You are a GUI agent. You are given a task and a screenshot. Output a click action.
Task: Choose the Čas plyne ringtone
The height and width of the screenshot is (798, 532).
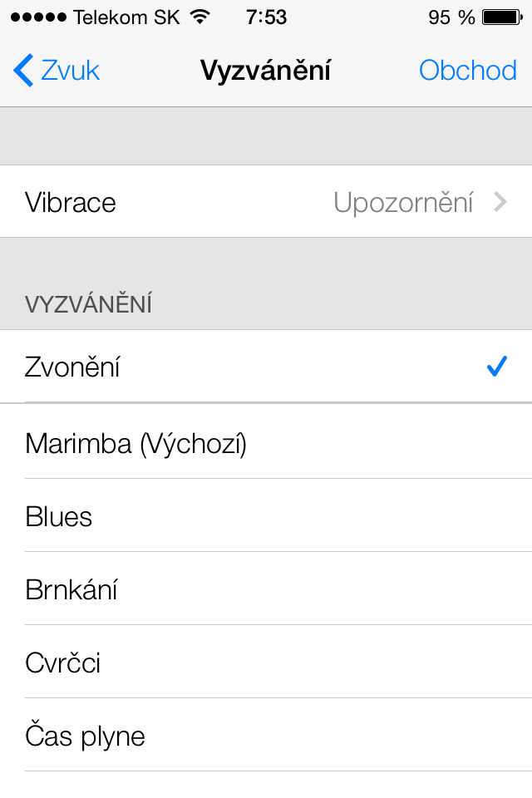point(85,736)
